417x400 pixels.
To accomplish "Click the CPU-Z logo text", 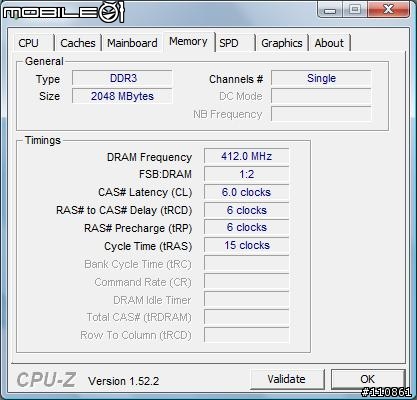I will click(46, 380).
